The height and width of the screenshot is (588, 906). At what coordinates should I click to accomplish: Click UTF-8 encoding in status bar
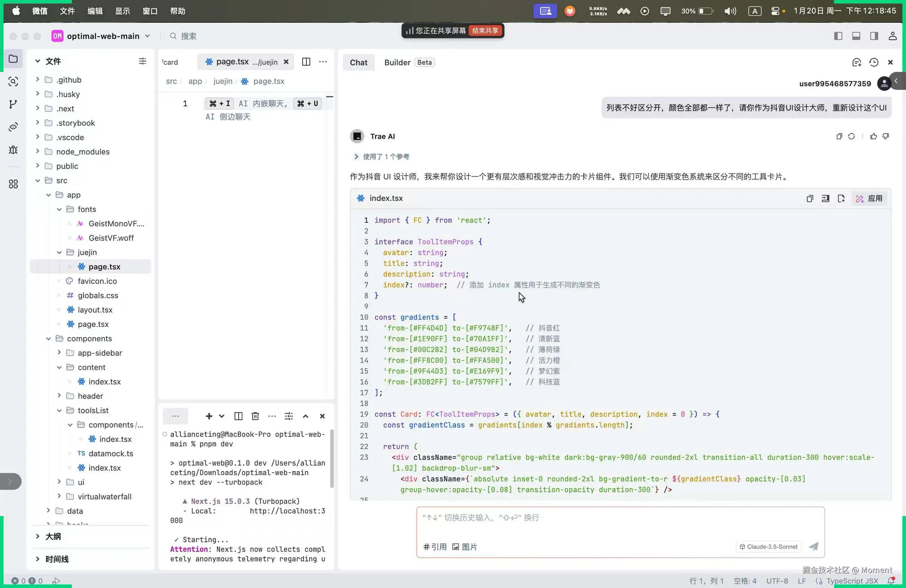[x=777, y=581]
